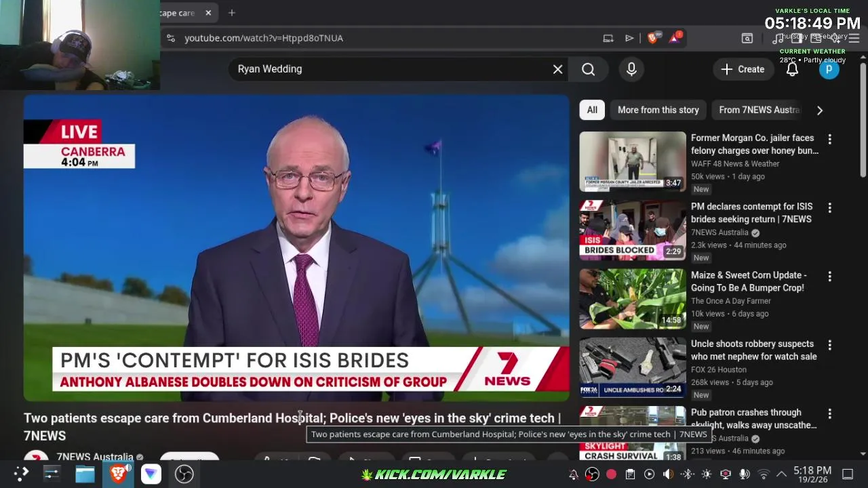The height and width of the screenshot is (488, 868).
Task: Close the current browser tab
Action: tap(208, 13)
